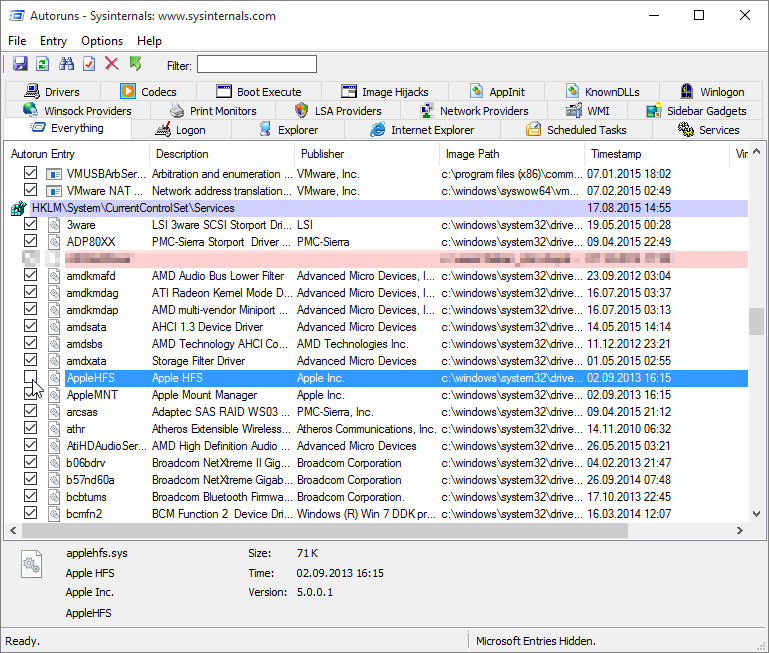Click the Properties toolbar icon

click(x=89, y=64)
